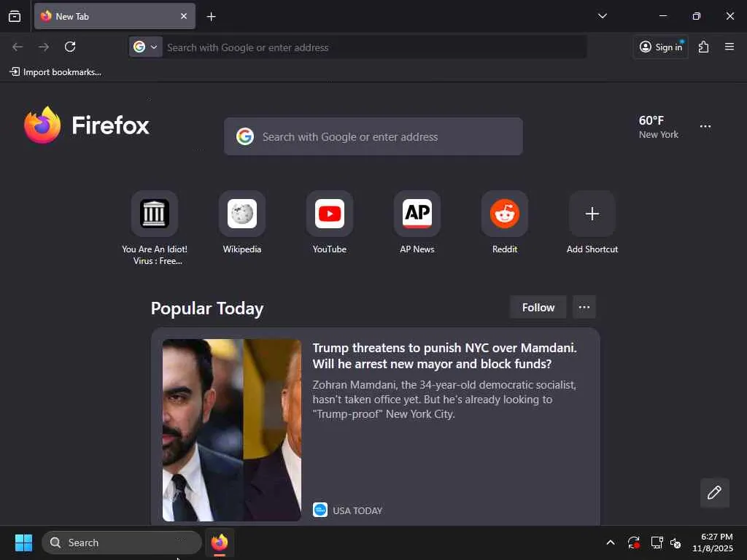Show hidden system tray icons
This screenshot has width=747, height=560.
610,542
